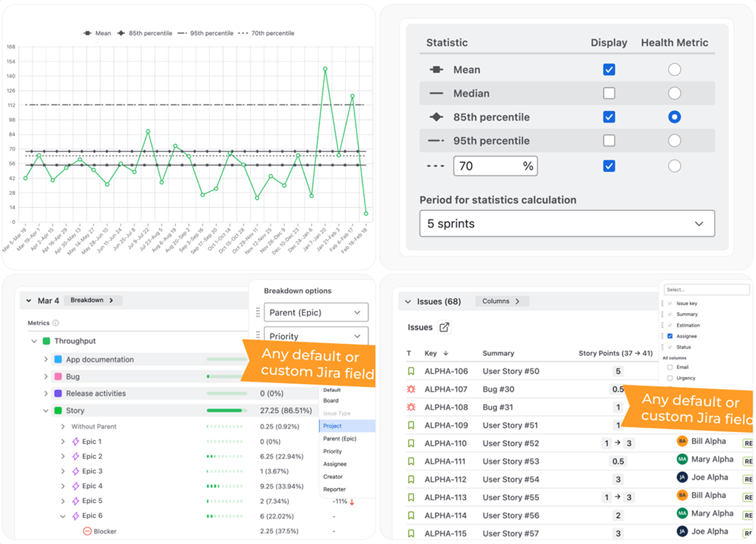
Task: Click the bug icon for ALPHA-107
Action: point(411,389)
